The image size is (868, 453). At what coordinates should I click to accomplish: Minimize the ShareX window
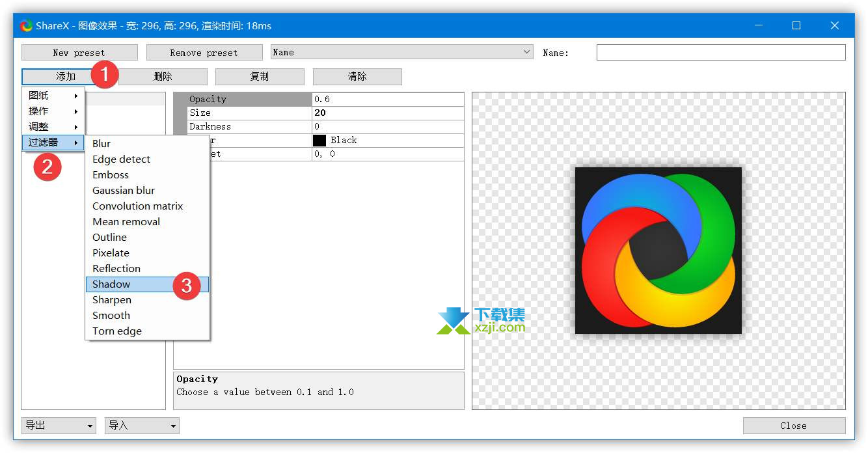[x=759, y=26]
